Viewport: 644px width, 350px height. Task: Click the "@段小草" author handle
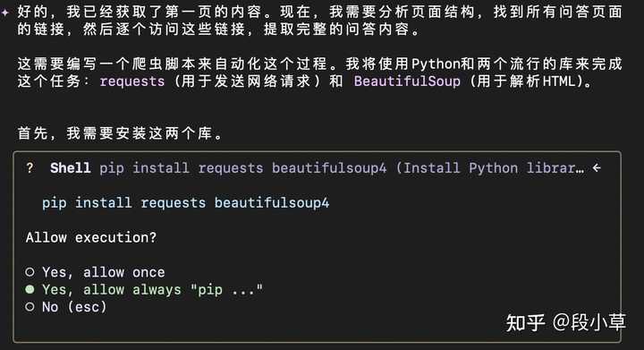[x=589, y=322]
